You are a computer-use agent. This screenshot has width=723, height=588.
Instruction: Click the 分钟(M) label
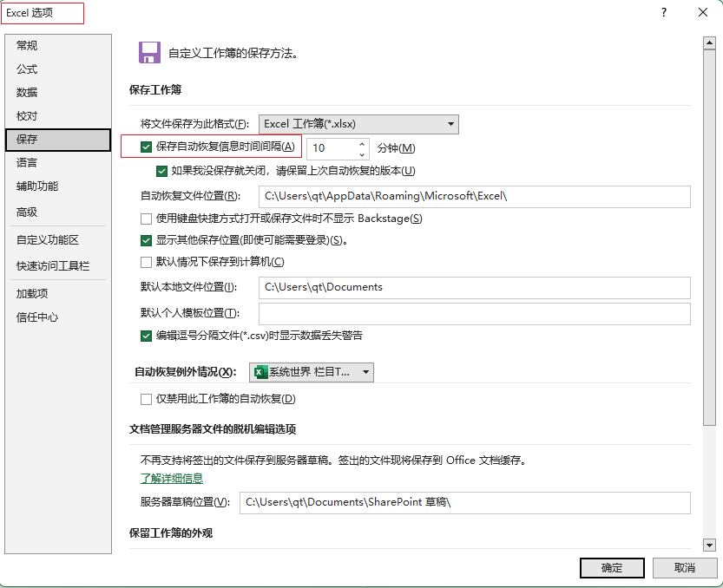[x=396, y=148]
